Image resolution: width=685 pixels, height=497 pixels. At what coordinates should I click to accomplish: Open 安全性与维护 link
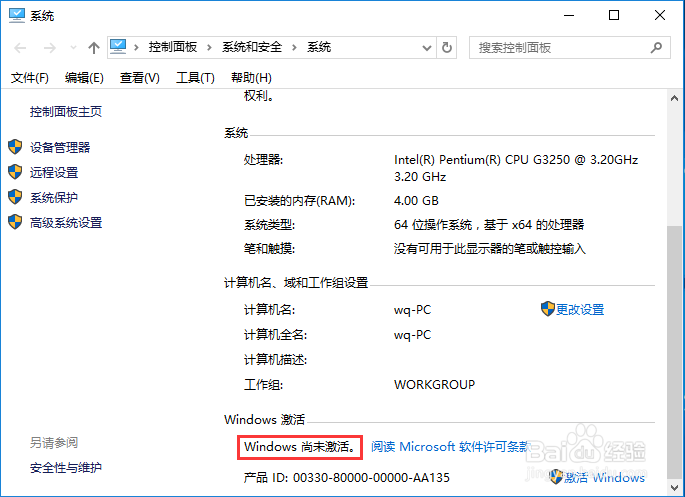(x=66, y=468)
